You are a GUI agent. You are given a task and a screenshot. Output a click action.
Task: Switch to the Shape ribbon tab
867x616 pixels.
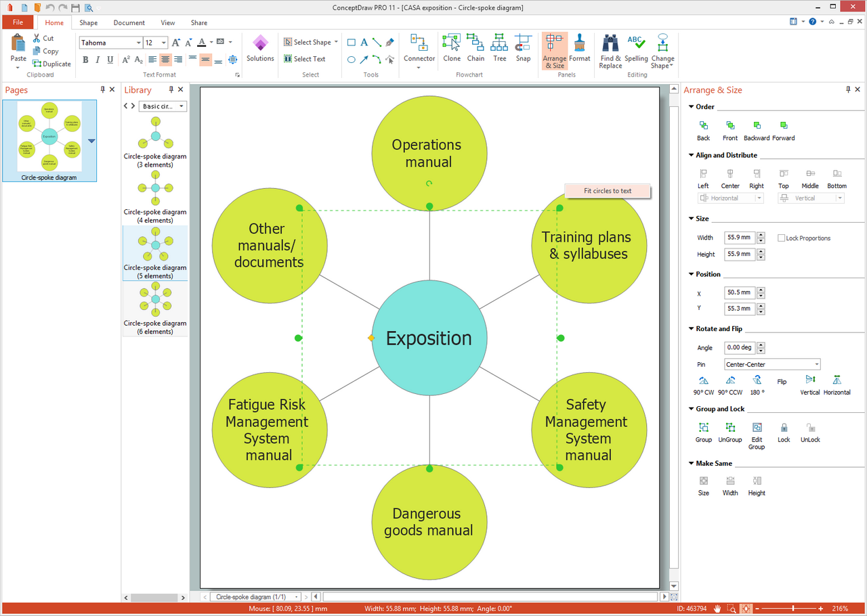click(88, 23)
